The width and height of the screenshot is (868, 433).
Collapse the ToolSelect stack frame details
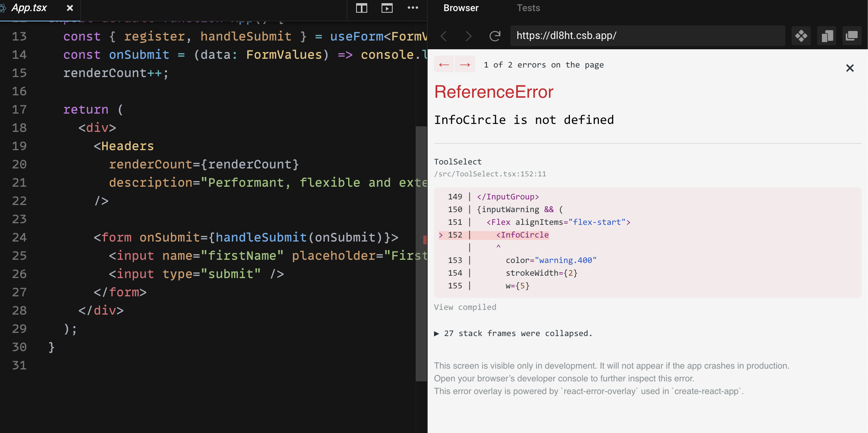(458, 161)
